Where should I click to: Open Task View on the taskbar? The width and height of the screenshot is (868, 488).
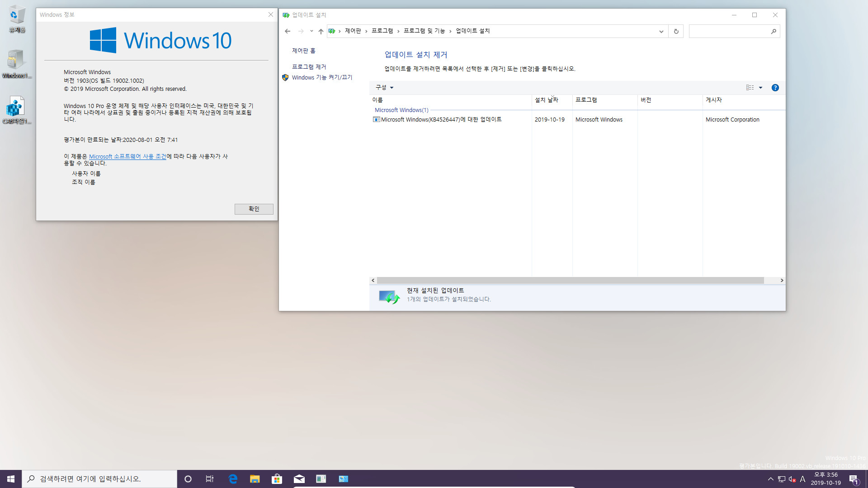[210, 479]
